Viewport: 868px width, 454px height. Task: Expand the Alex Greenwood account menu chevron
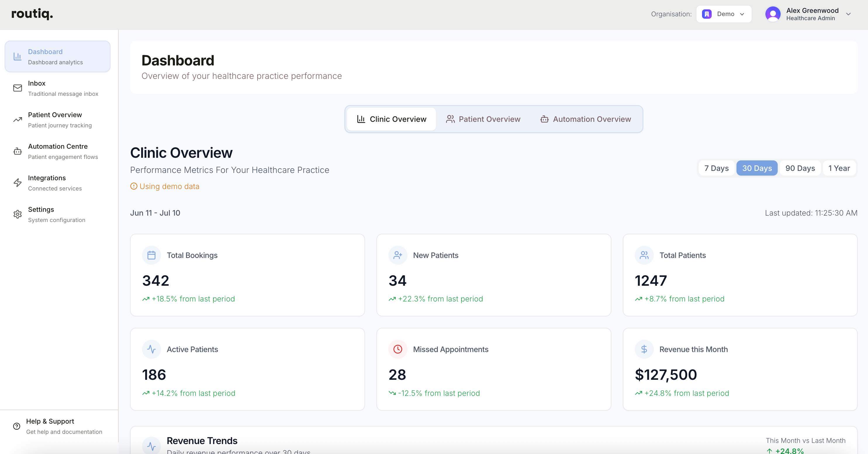coord(848,14)
